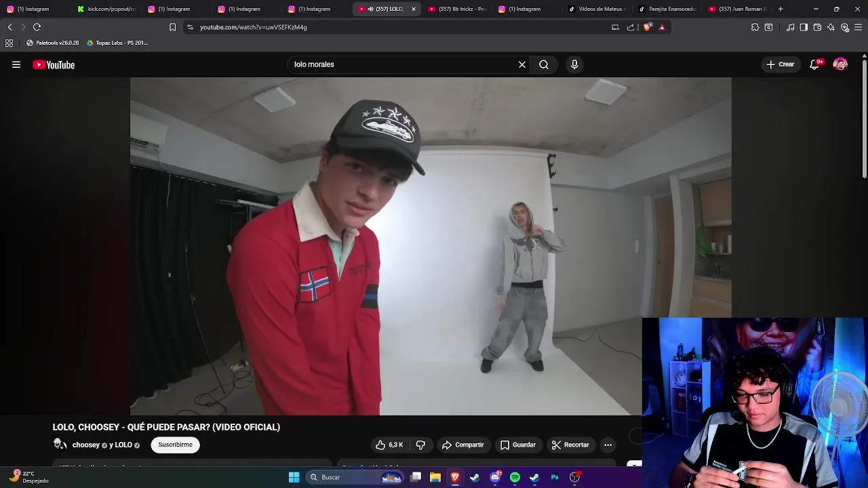Open Spotify from the taskbar

coord(515,477)
